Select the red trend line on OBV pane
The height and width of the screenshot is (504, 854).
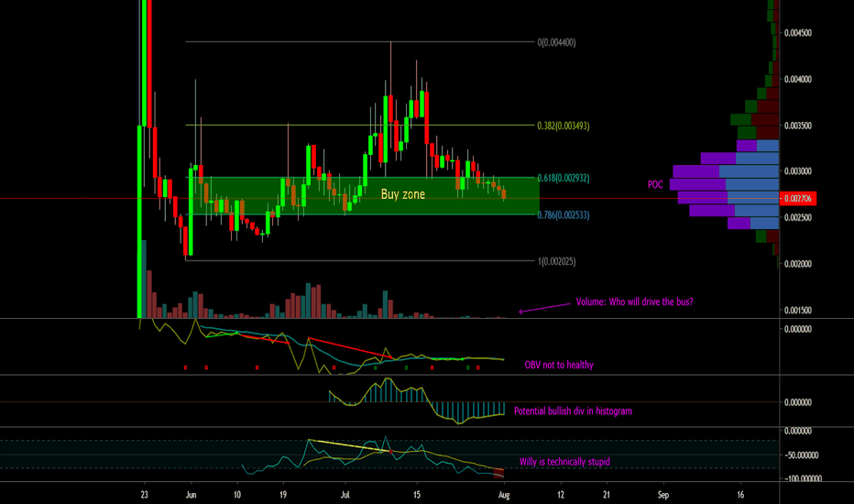pos(350,348)
